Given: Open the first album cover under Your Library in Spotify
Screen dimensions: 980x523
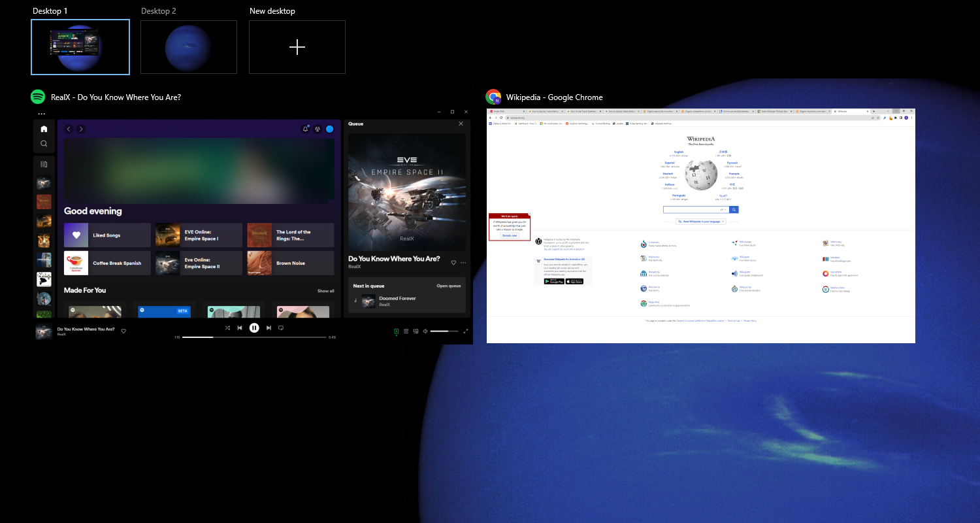Looking at the screenshot, I should coord(44,184).
